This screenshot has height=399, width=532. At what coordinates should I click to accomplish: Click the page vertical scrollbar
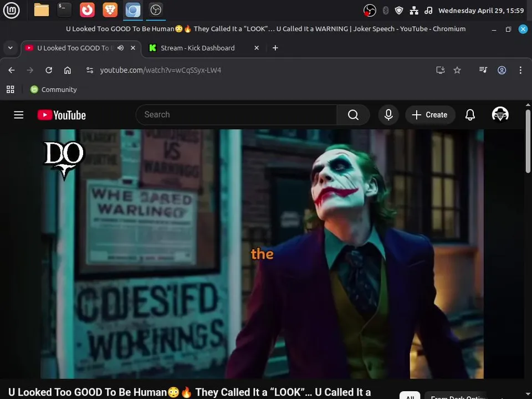click(x=528, y=141)
